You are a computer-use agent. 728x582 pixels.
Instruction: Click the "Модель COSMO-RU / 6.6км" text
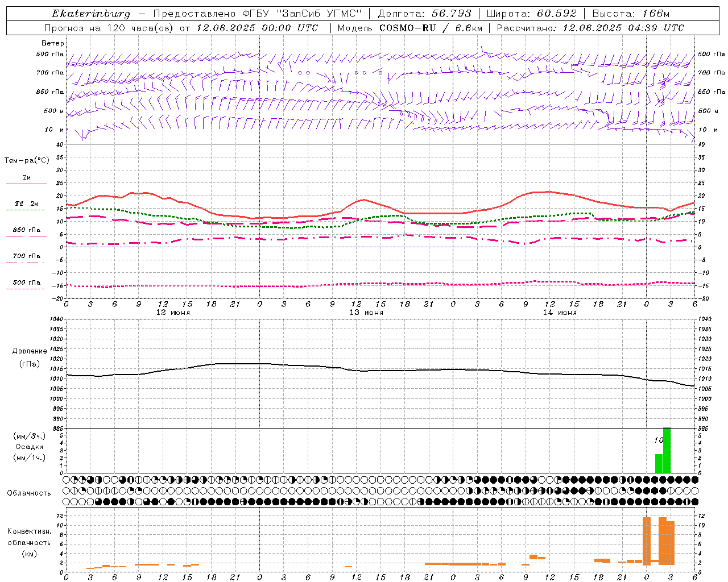[x=410, y=28]
